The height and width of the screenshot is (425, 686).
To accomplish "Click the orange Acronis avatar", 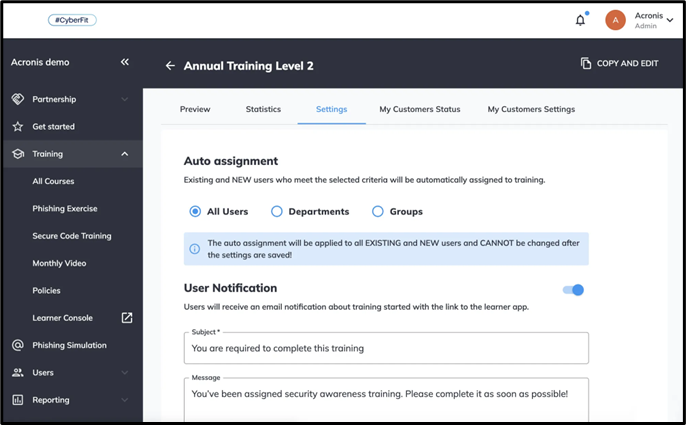I will coord(615,20).
